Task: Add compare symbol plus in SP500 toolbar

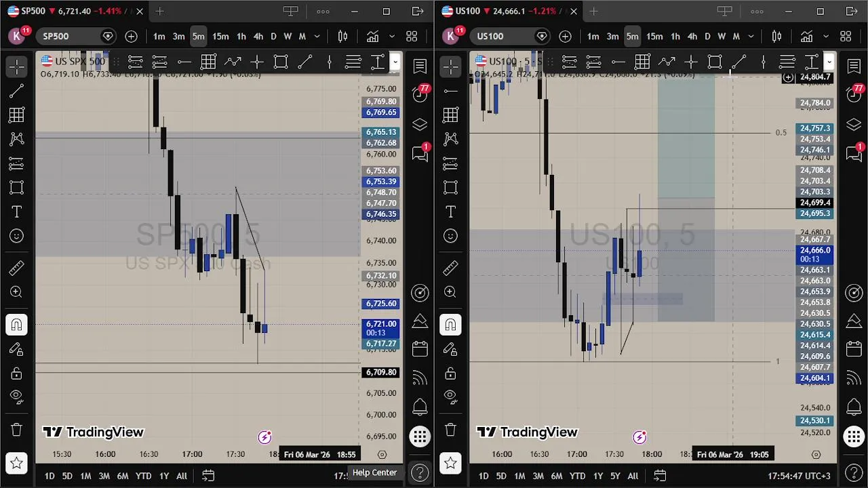Action: tap(131, 37)
